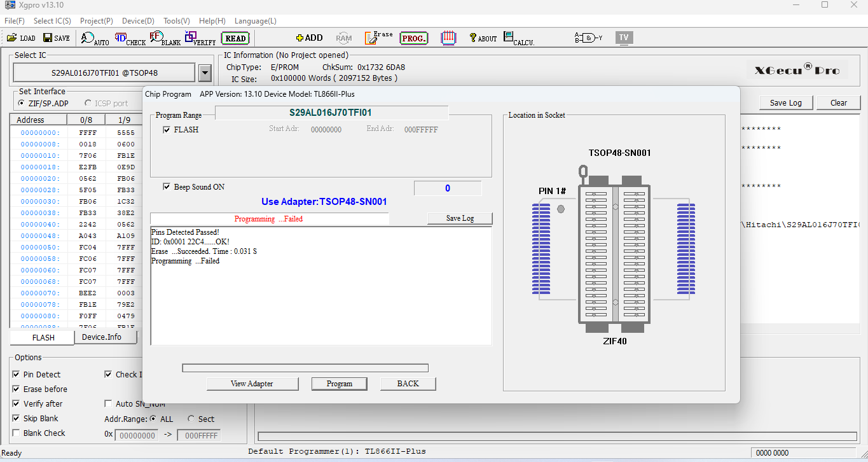Click the BLANK check toolbar icon
The width and height of the screenshot is (868, 462).
tap(165, 39)
